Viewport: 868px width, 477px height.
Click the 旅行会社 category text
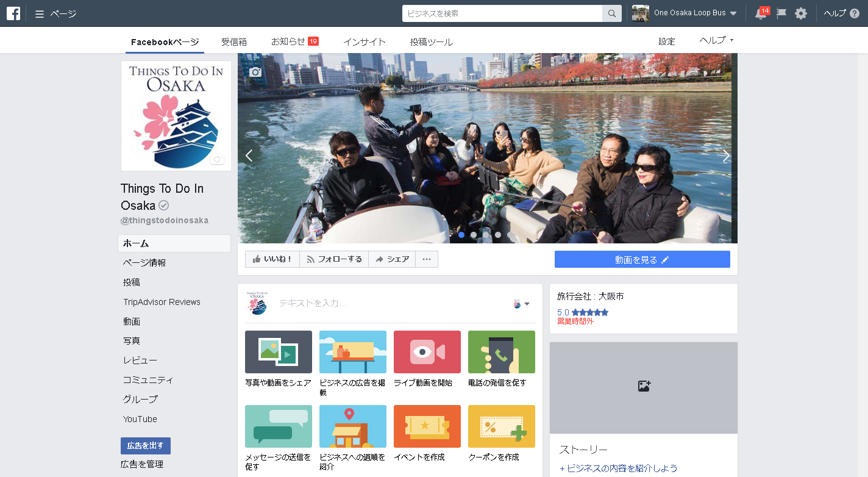[590, 296]
